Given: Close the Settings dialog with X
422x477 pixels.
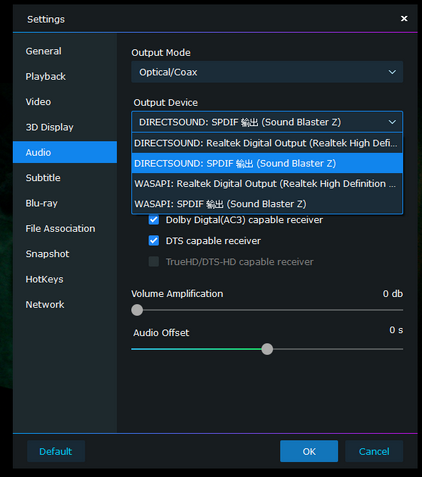Looking at the screenshot, I should click(404, 19).
